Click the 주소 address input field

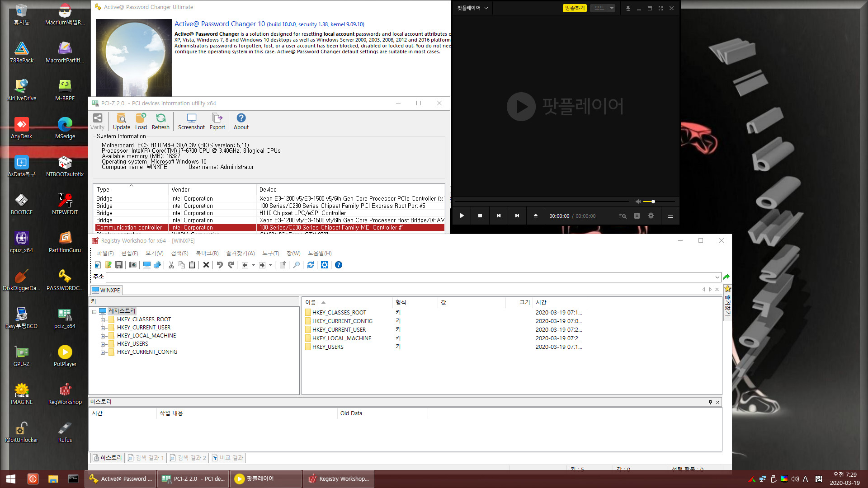pyautogui.click(x=410, y=277)
